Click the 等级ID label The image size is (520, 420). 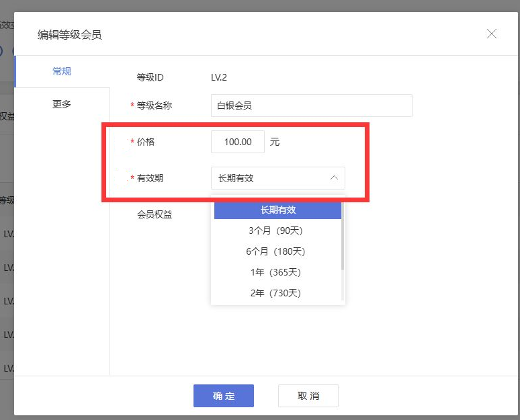coord(150,78)
